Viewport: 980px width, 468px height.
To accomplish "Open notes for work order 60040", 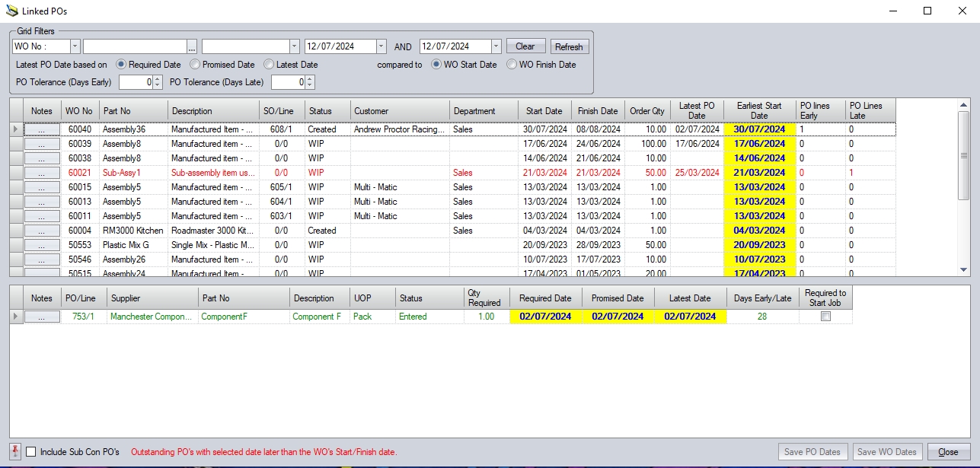I will pyautogui.click(x=42, y=129).
